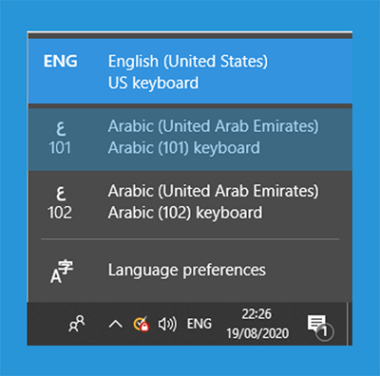Click the volume speaker icon
The width and height of the screenshot is (380, 376).
(x=167, y=324)
